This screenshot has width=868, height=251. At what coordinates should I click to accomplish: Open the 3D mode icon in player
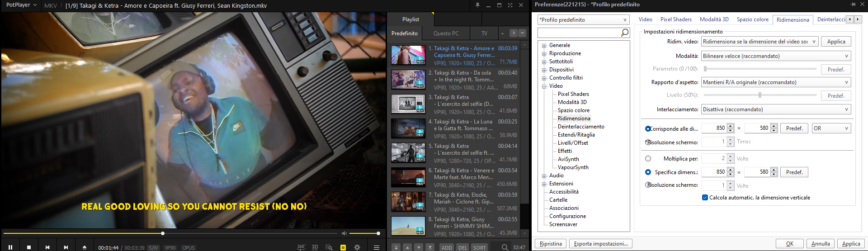point(315,247)
